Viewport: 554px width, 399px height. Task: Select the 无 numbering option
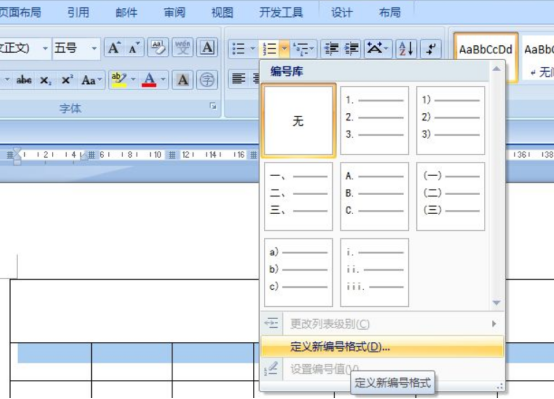pyautogui.click(x=299, y=121)
